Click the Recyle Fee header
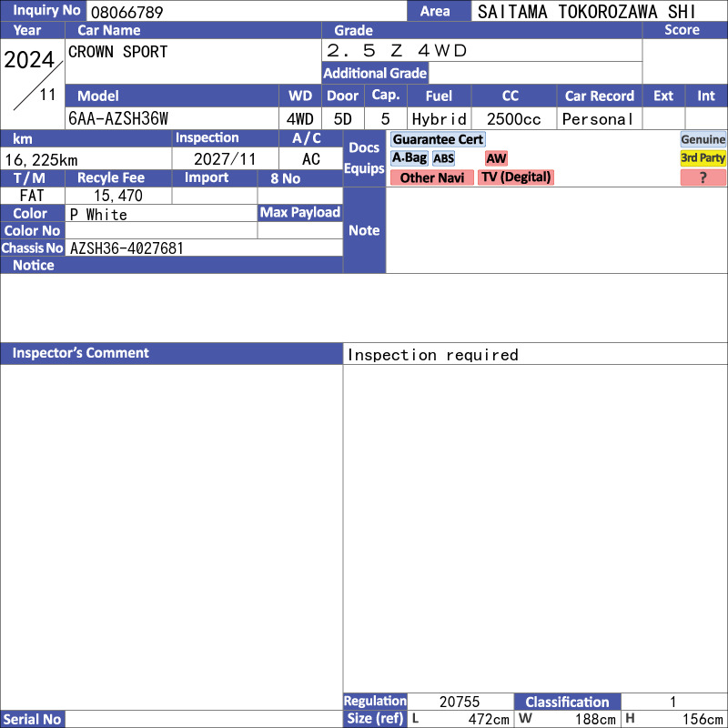Viewport: 728px width, 728px height. pyautogui.click(x=118, y=177)
